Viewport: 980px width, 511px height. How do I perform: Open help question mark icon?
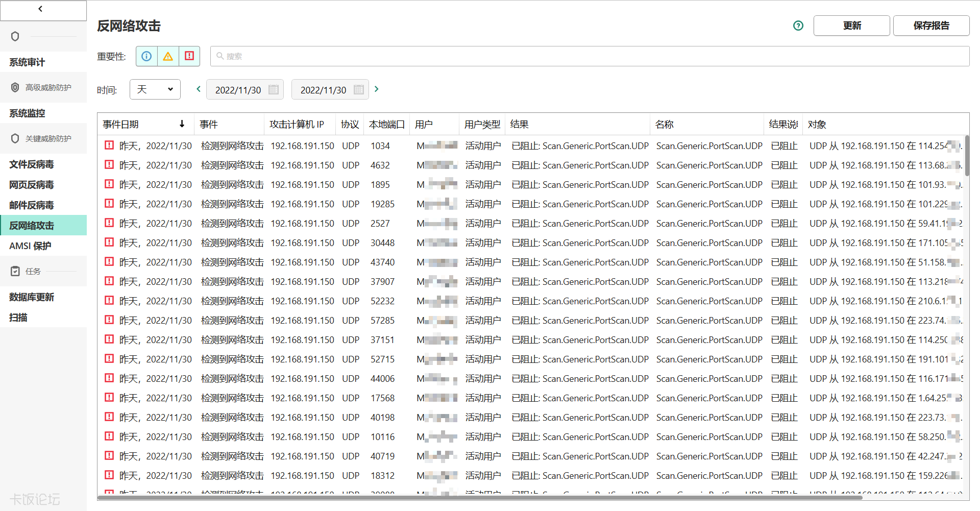coord(798,26)
